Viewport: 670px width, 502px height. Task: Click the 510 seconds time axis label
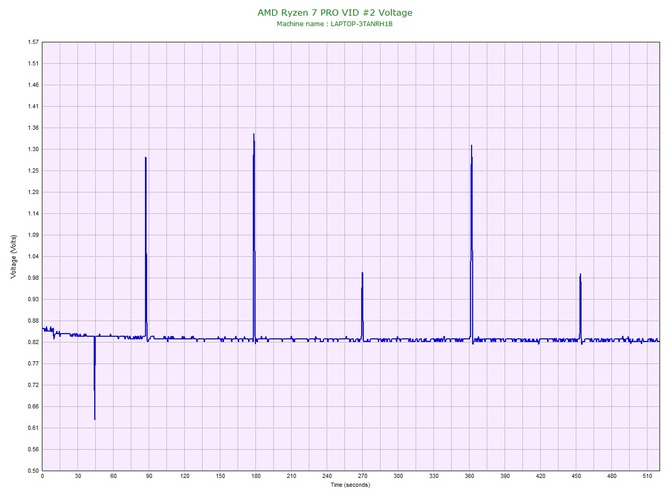pos(647,476)
